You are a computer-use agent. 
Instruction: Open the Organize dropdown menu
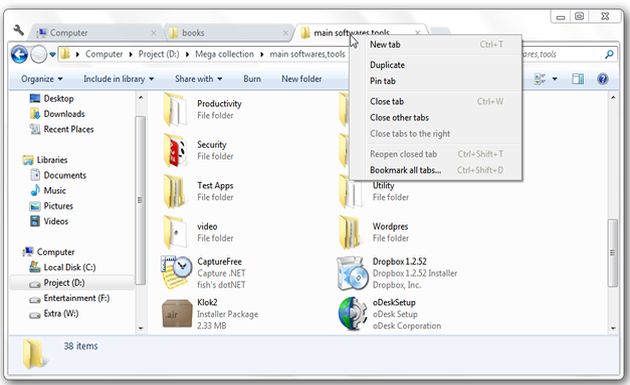pyautogui.click(x=42, y=79)
